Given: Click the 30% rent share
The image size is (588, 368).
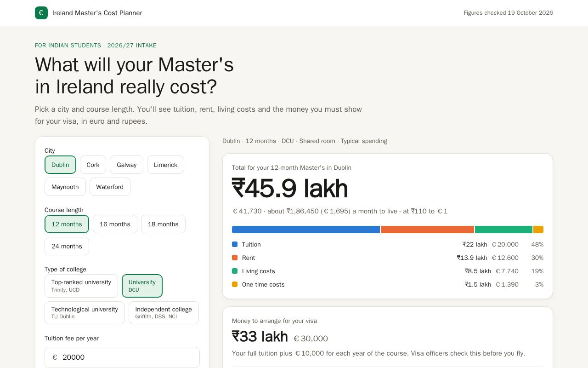Looking at the screenshot, I should coord(537,258).
